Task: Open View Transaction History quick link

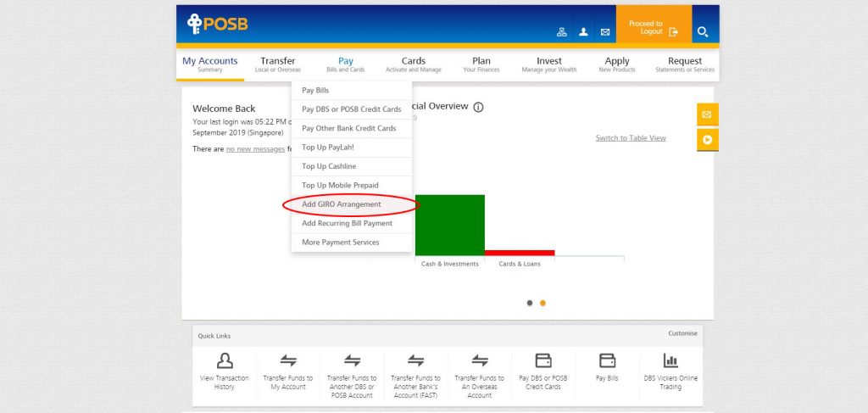Action: point(224,372)
